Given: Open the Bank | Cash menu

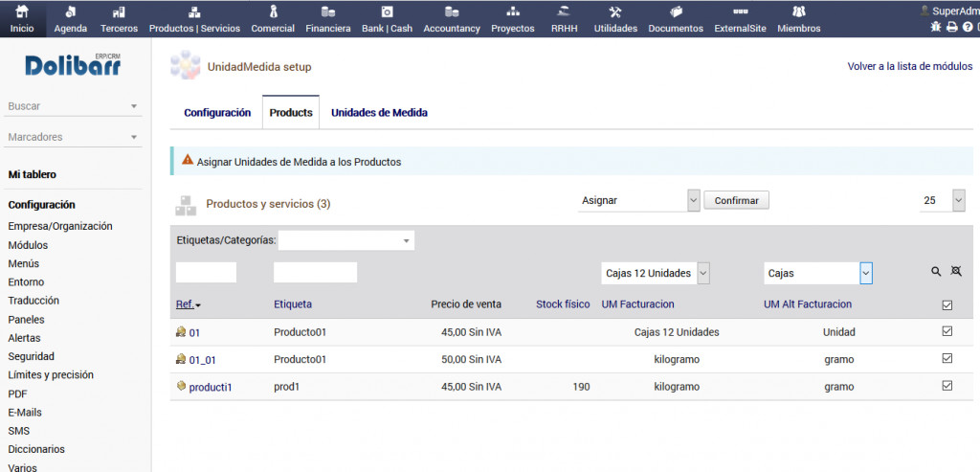Looking at the screenshot, I should click(387, 19).
